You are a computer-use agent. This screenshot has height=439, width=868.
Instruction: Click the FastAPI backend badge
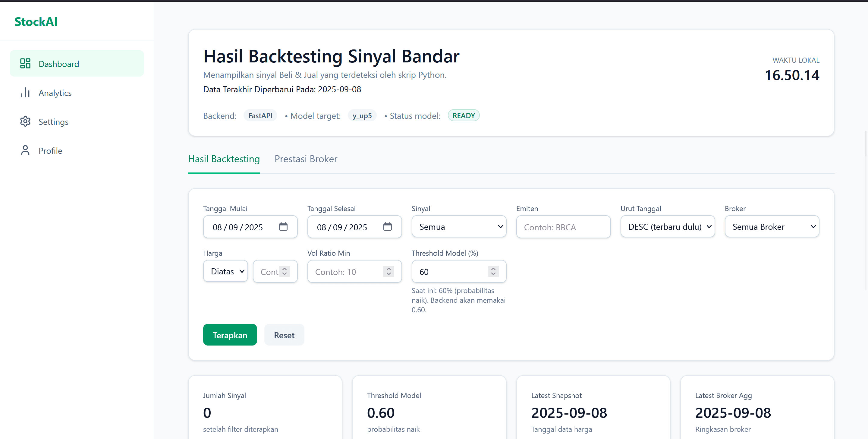coord(260,115)
